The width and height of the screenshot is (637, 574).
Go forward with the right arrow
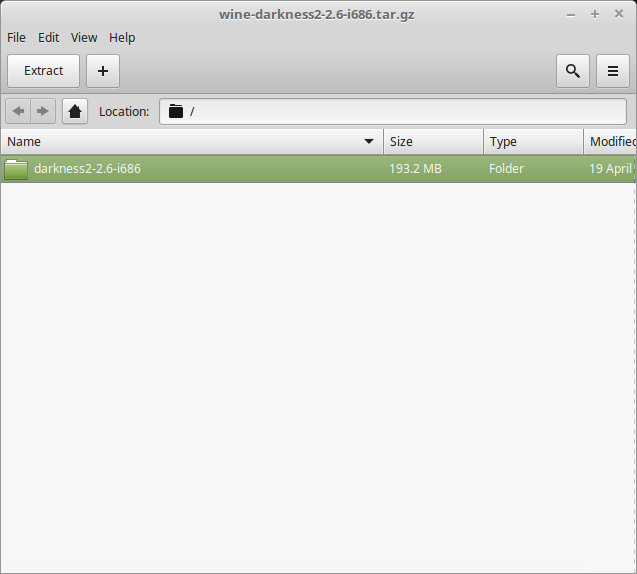coord(43,111)
